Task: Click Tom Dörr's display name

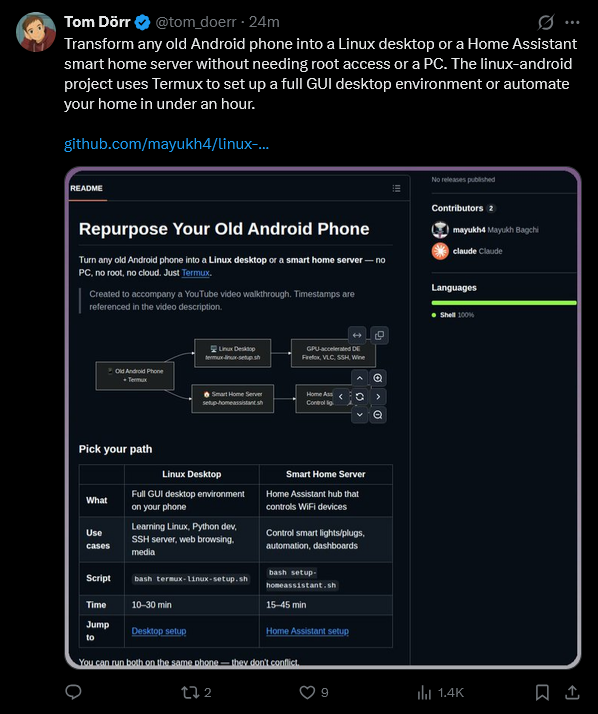Action: point(97,22)
